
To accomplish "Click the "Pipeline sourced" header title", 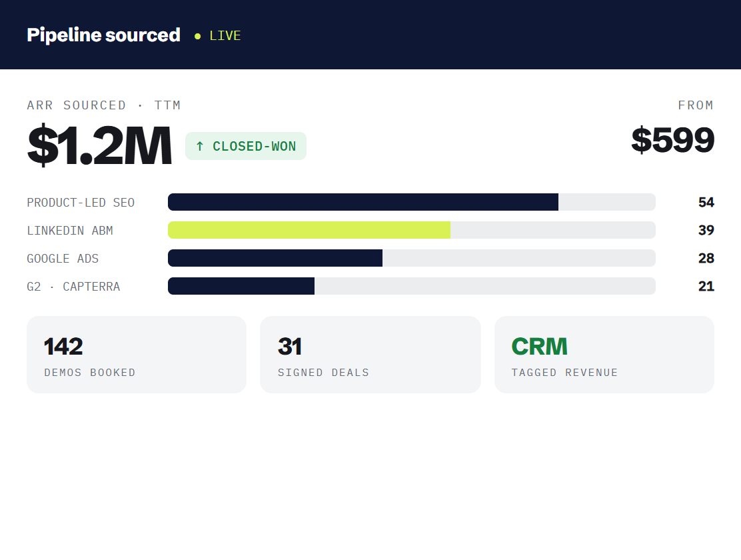I will click(103, 35).
